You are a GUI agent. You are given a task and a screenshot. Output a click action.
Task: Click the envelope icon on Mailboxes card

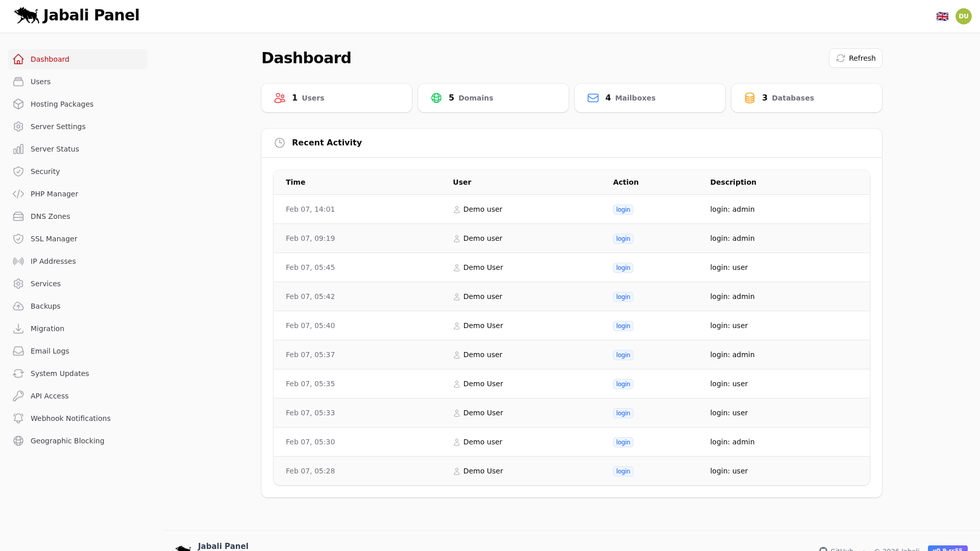593,97
